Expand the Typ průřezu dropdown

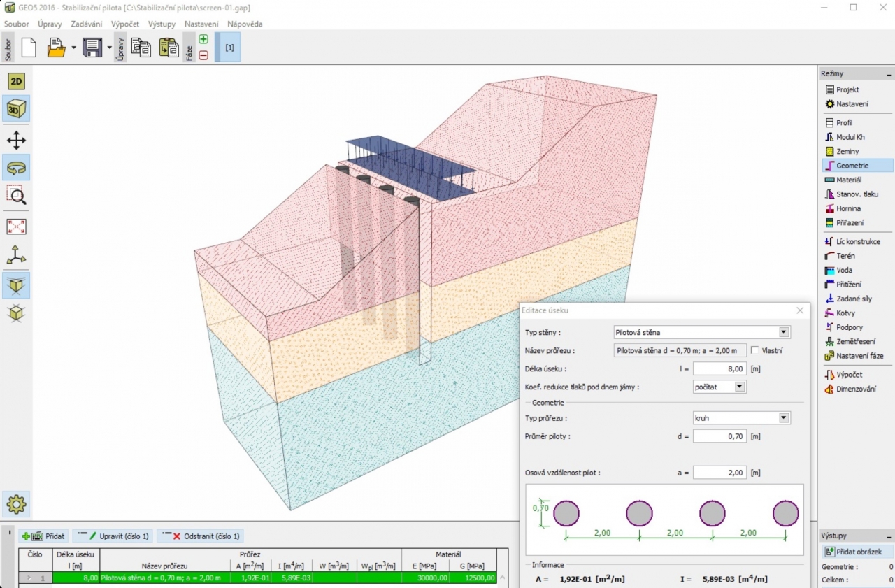pyautogui.click(x=784, y=418)
